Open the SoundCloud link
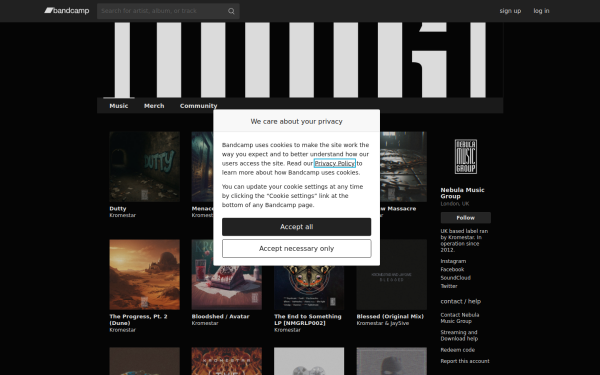 (x=455, y=278)
